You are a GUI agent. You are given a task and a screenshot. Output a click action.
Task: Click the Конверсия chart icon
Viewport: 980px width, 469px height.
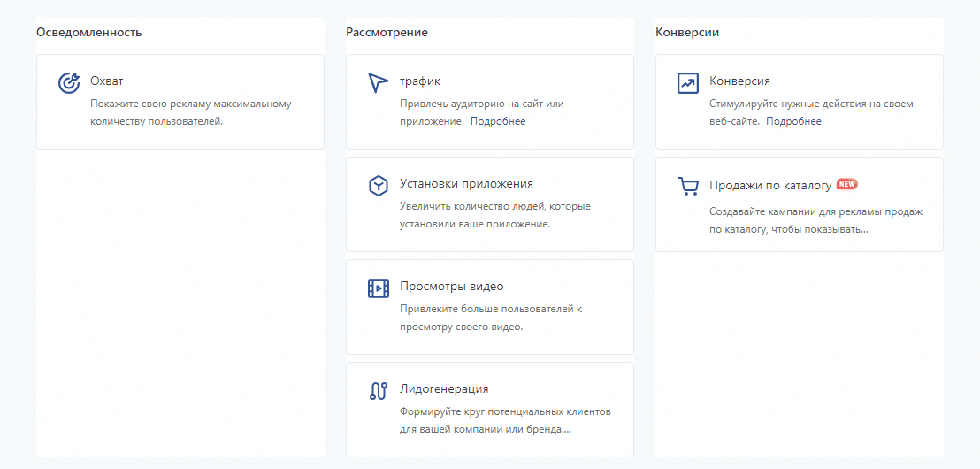688,82
